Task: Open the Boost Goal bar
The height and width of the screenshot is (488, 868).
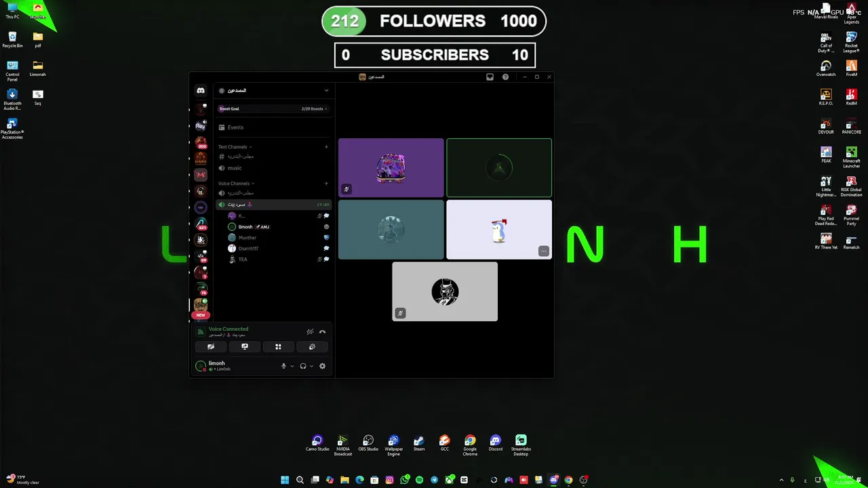Action: click(273, 108)
